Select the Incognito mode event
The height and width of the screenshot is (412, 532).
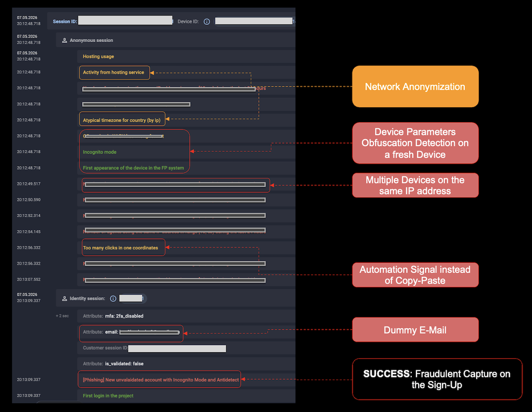pos(100,152)
